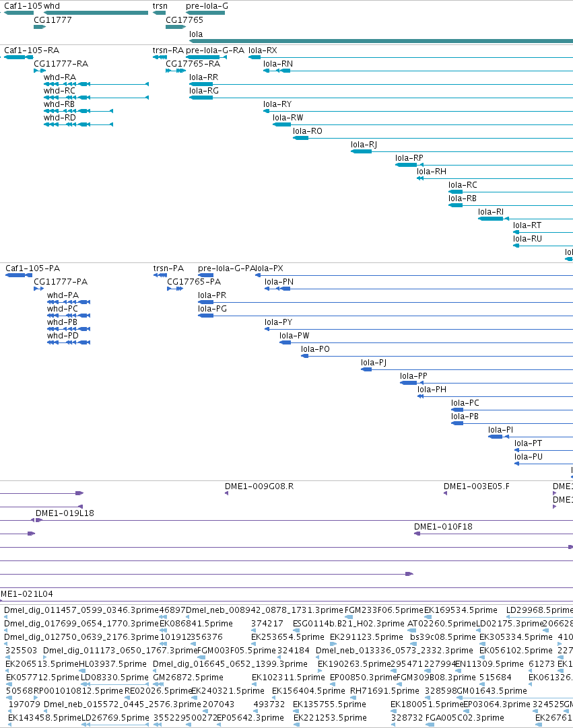This screenshot has width=573, height=728.
Task: Select the whd-PD protein label
Action: (63, 336)
